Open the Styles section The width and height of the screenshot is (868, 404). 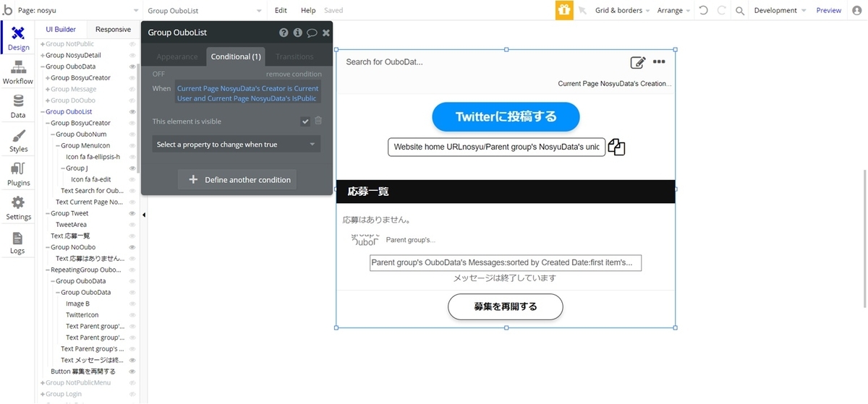coord(18,141)
